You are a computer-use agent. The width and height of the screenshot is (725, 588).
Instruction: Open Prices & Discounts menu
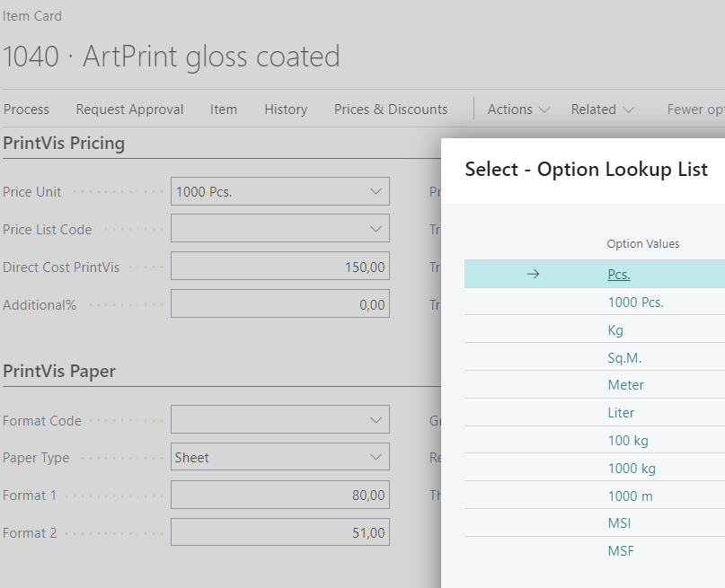click(391, 110)
